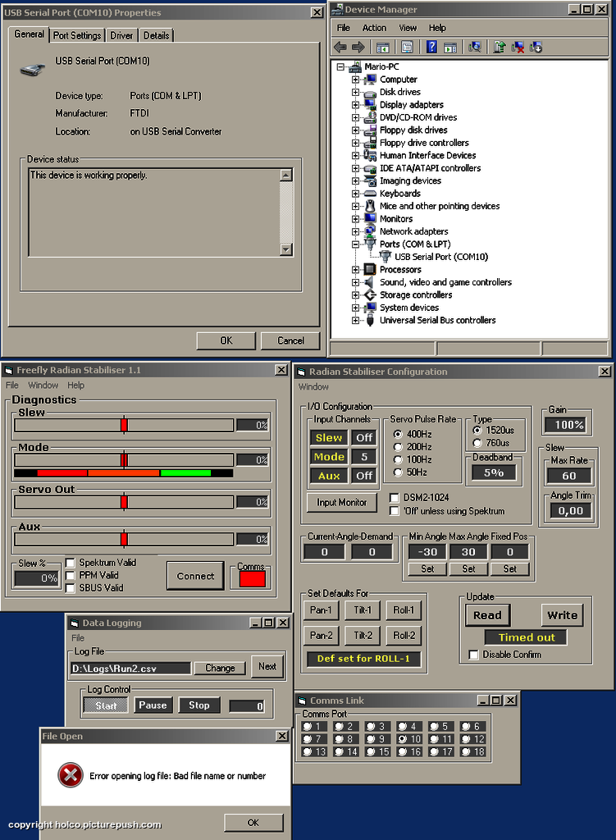Click the Device status scrollbar down arrow
The image size is (616, 840).
286,249
